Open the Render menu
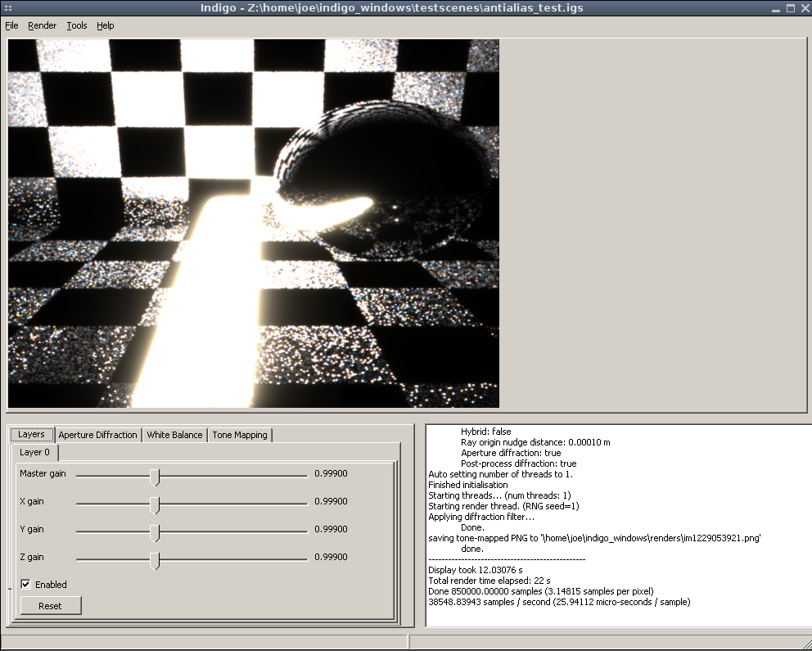 point(42,25)
